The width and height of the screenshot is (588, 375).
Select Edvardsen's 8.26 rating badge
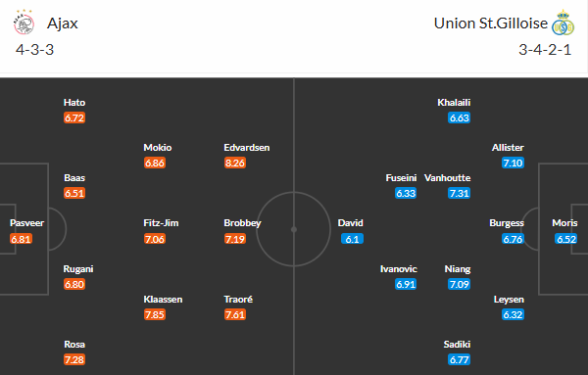[x=235, y=163]
